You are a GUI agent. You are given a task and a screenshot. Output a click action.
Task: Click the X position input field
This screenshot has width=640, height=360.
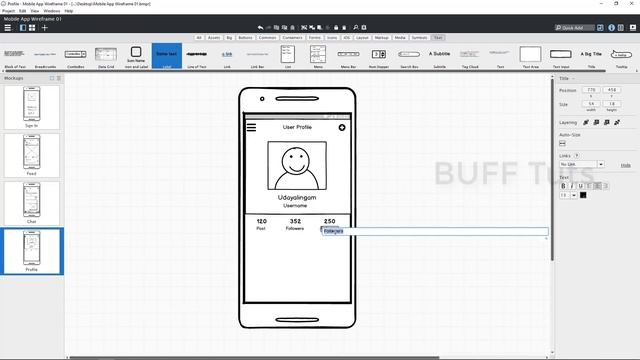click(x=591, y=90)
